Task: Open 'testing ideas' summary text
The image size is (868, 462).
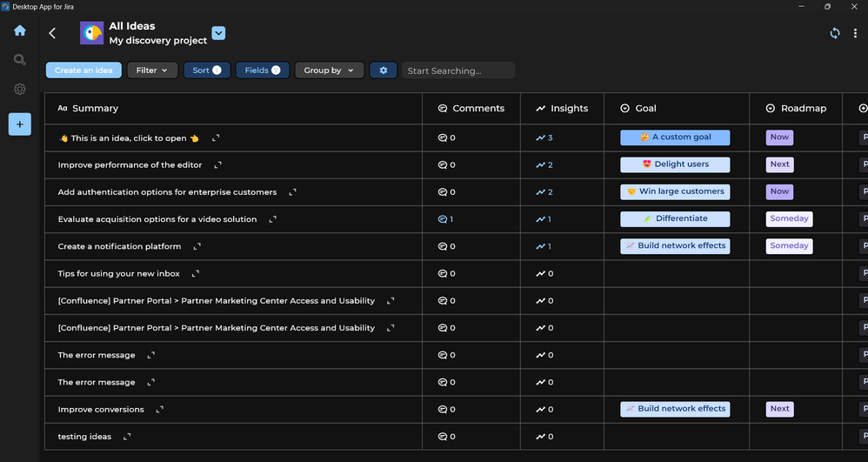Action: 84,437
